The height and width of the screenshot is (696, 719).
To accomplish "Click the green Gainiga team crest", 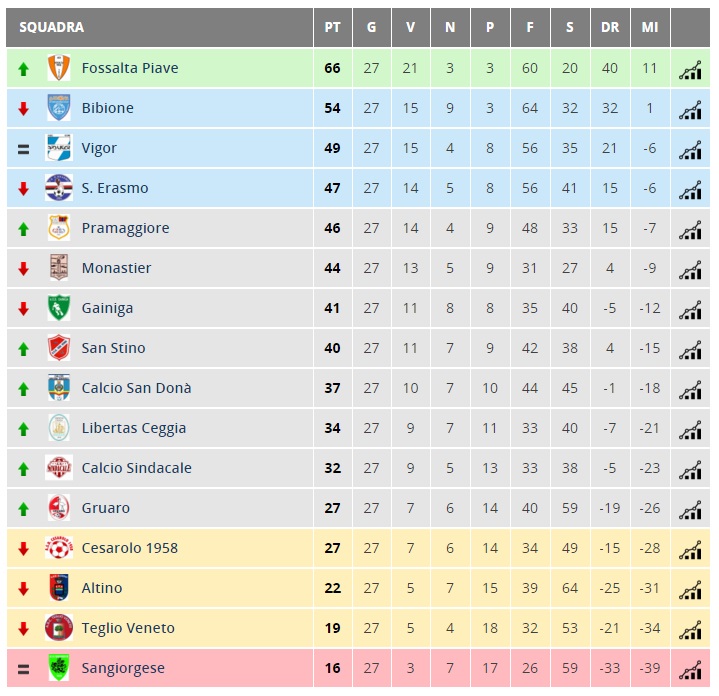I will 59,308.
